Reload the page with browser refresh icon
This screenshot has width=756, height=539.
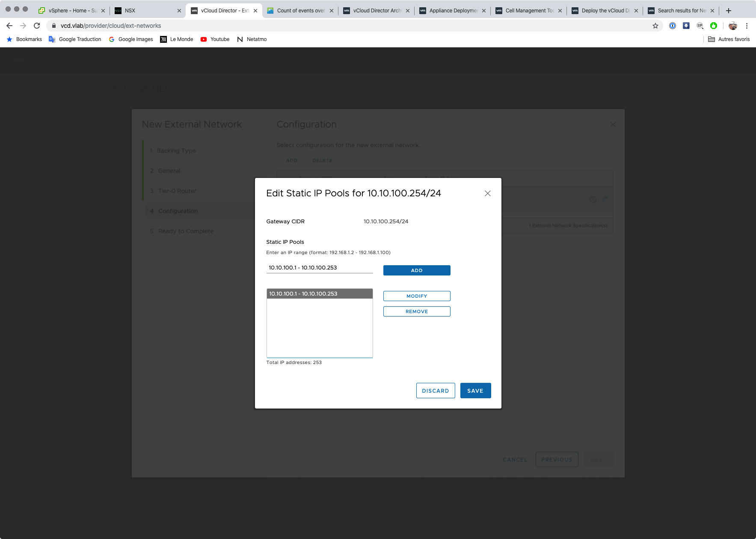pyautogui.click(x=37, y=26)
